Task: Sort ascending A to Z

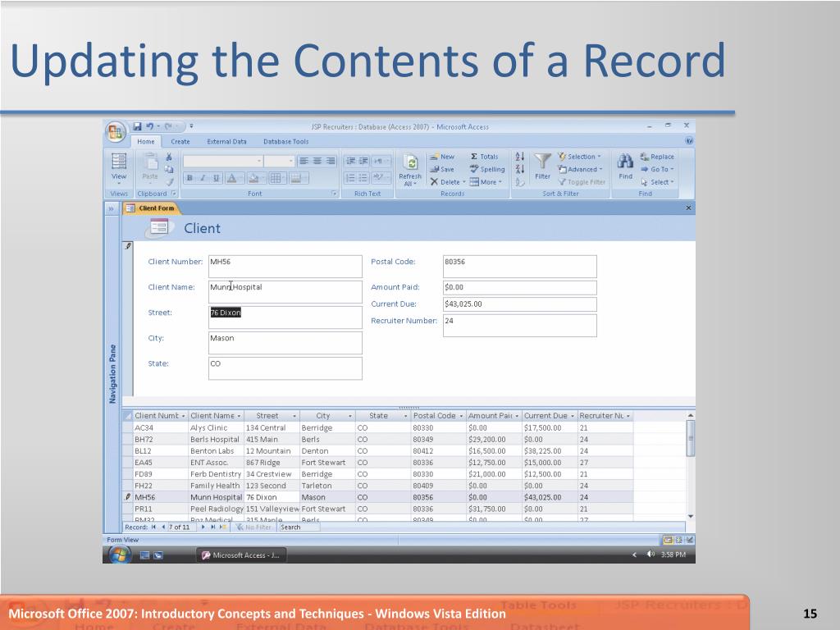Action: (519, 157)
